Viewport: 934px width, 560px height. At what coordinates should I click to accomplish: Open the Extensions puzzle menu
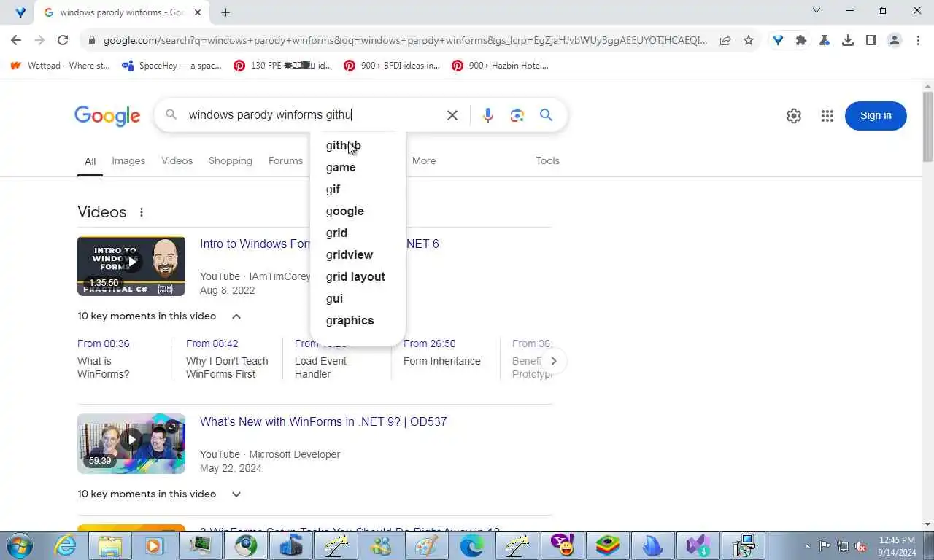(801, 40)
